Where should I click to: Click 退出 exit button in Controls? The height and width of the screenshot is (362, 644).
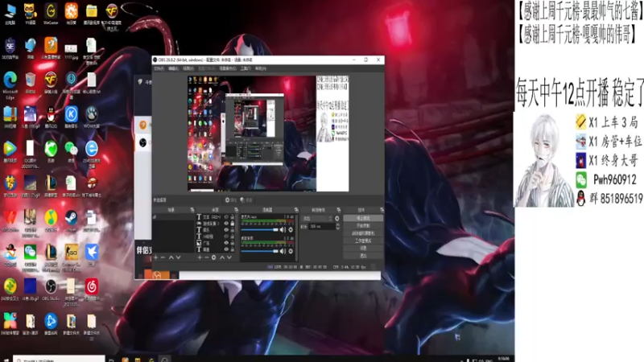(x=363, y=255)
